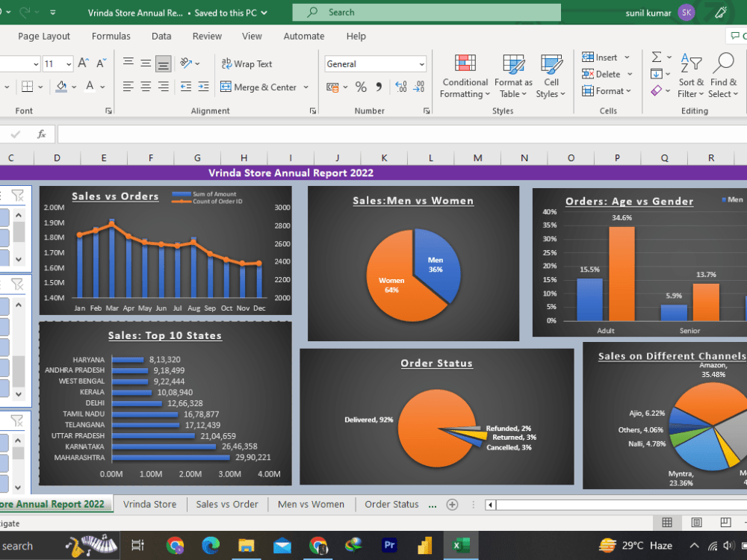Switch to the Formulas ribbon tab
Viewport: 747px width, 560px height.
click(111, 36)
